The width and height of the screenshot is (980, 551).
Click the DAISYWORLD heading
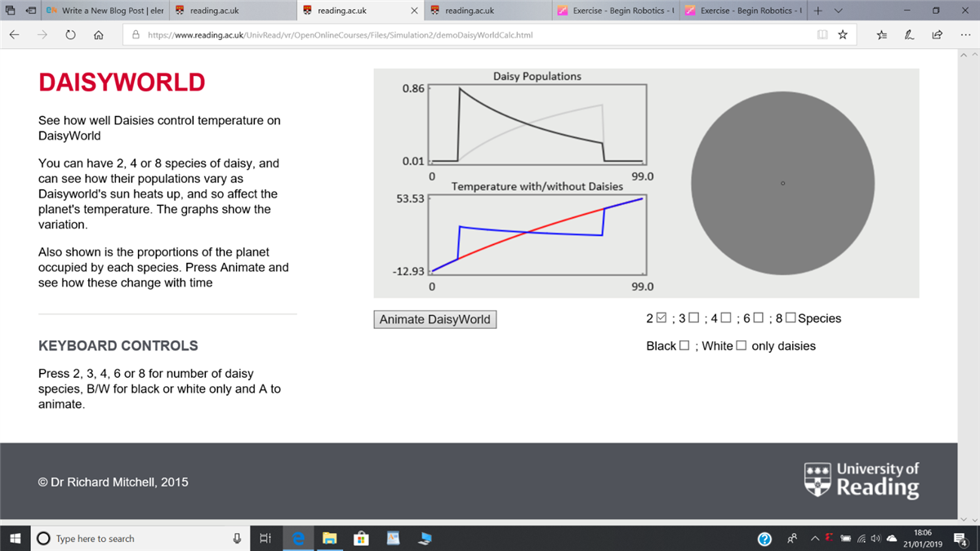click(x=122, y=82)
